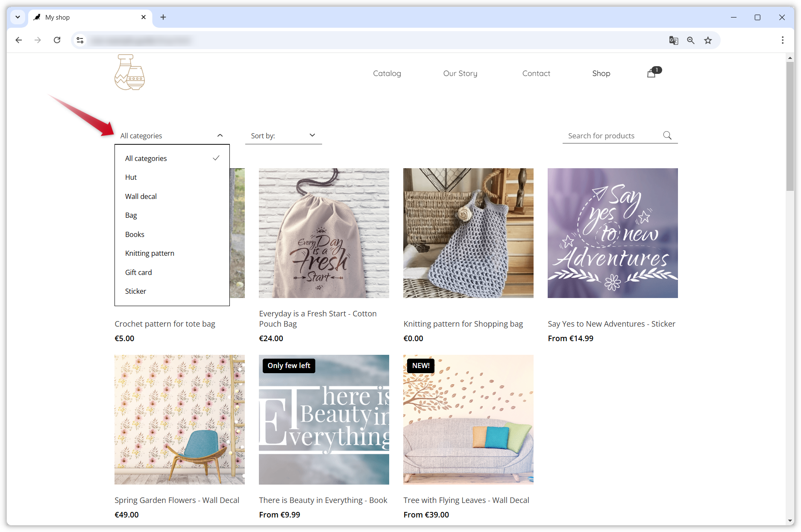Image resolution: width=801 pixels, height=532 pixels.
Task: Click the vase shop logo
Action: pyautogui.click(x=130, y=72)
